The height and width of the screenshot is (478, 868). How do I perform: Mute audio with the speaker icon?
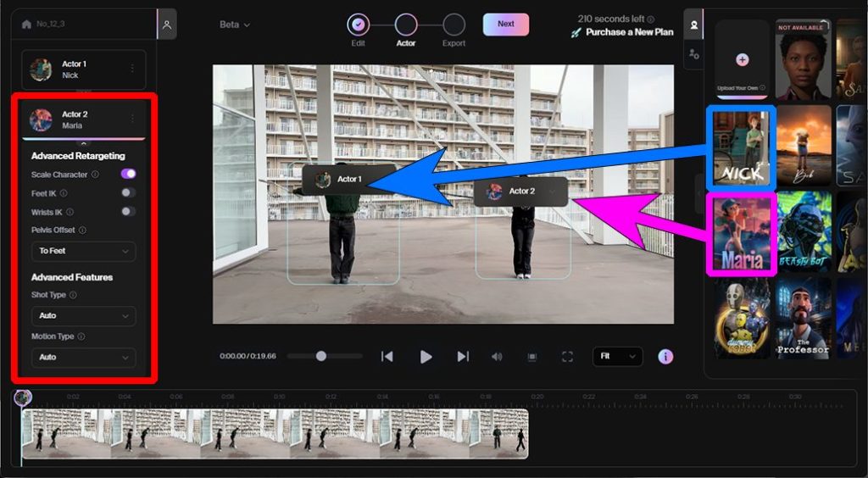498,357
